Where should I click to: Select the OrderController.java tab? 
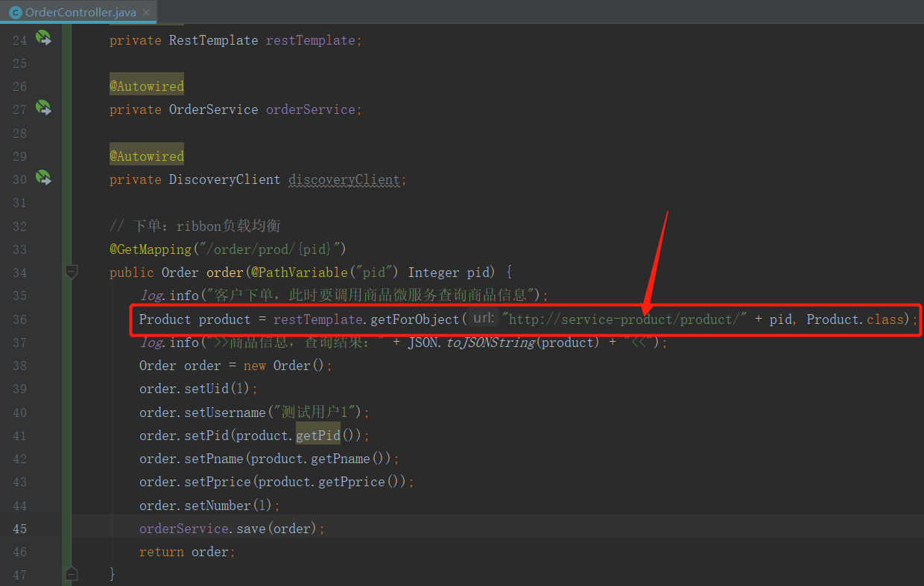coord(80,12)
